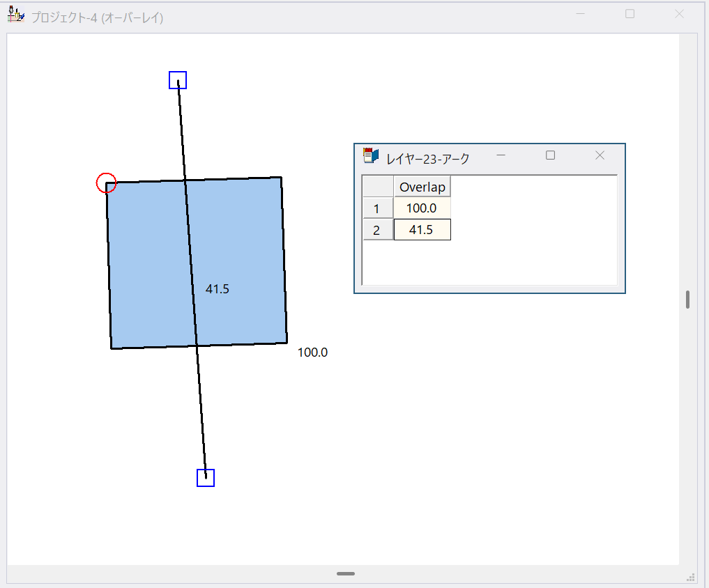Image resolution: width=709 pixels, height=588 pixels.
Task: Click the Overlap column header
Action: 422,187
